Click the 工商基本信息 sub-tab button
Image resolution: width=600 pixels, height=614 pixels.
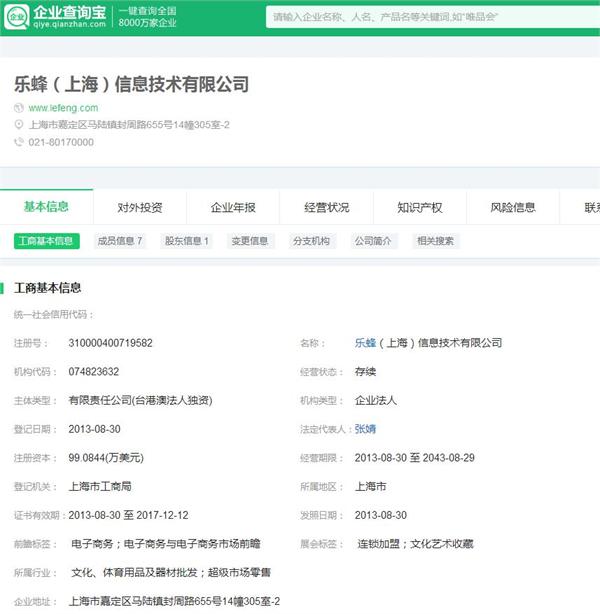47,241
